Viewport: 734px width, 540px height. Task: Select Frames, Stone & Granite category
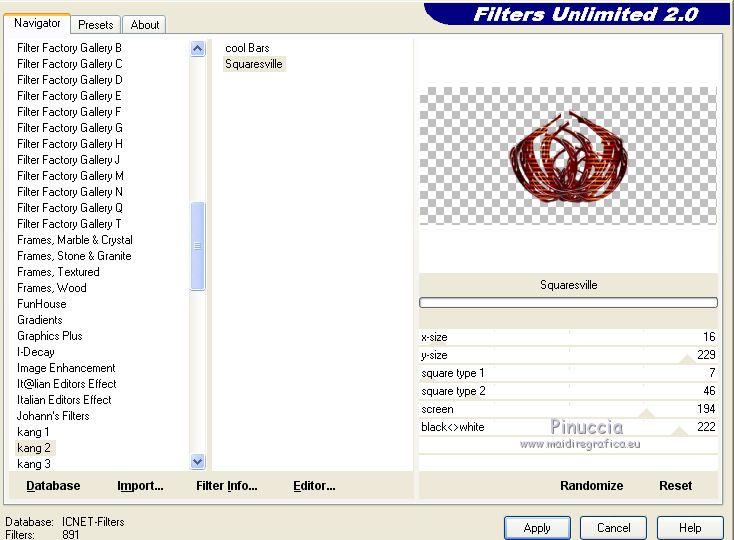[x=74, y=255]
